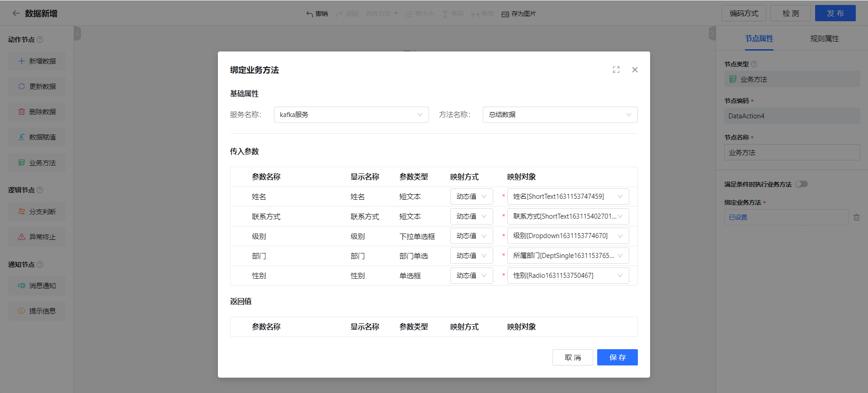Click help icon next to 动作节点

(40, 40)
